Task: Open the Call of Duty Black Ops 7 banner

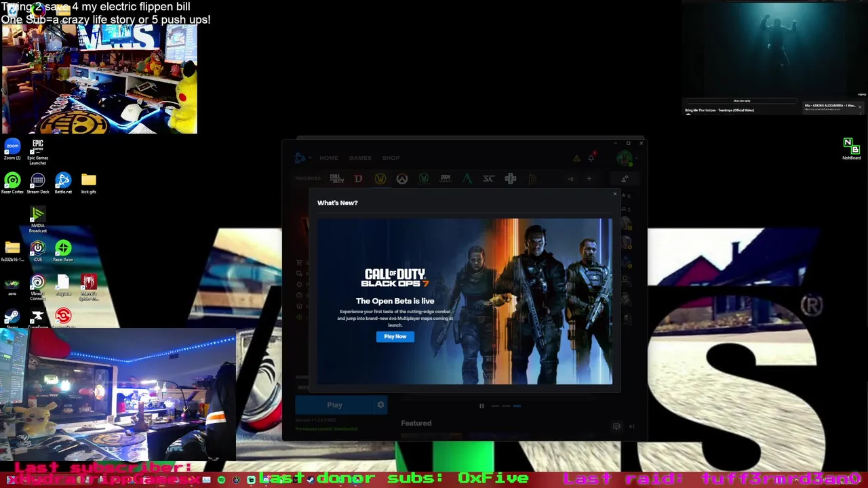Action: (x=465, y=301)
